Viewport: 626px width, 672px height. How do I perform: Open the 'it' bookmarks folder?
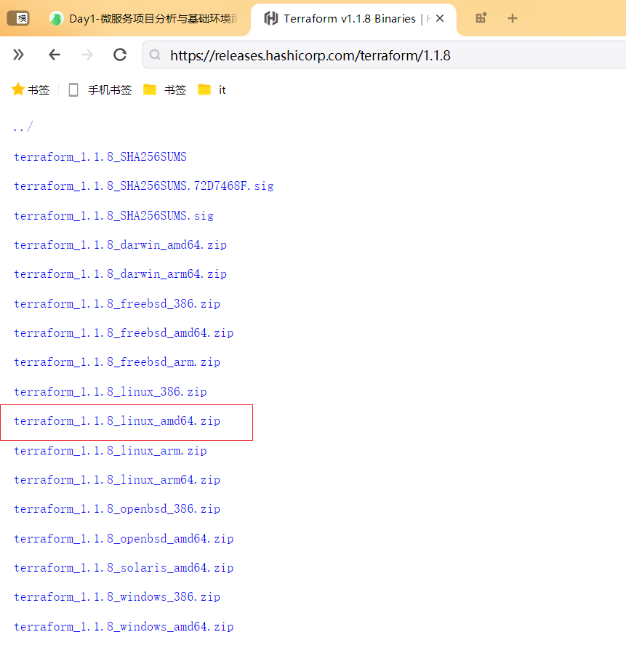[212, 90]
